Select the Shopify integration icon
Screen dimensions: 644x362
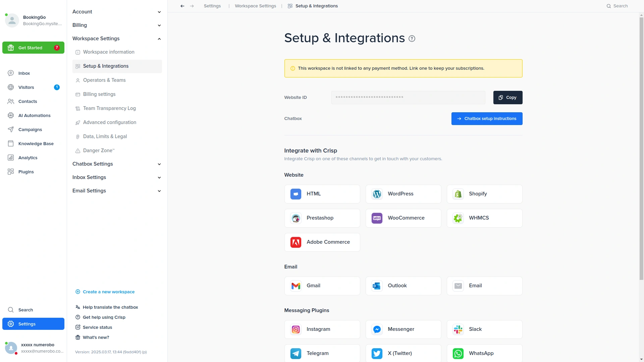tap(458, 194)
